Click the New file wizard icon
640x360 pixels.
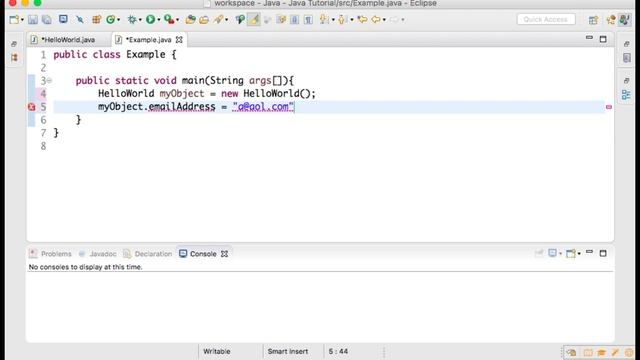14,19
